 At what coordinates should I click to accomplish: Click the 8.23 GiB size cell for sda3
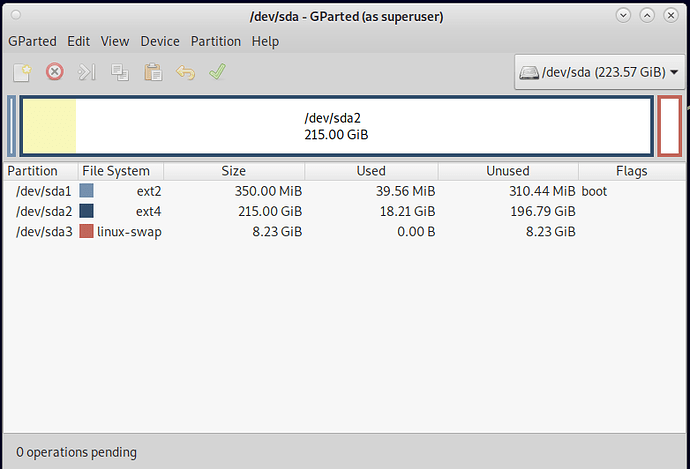pyautogui.click(x=277, y=232)
